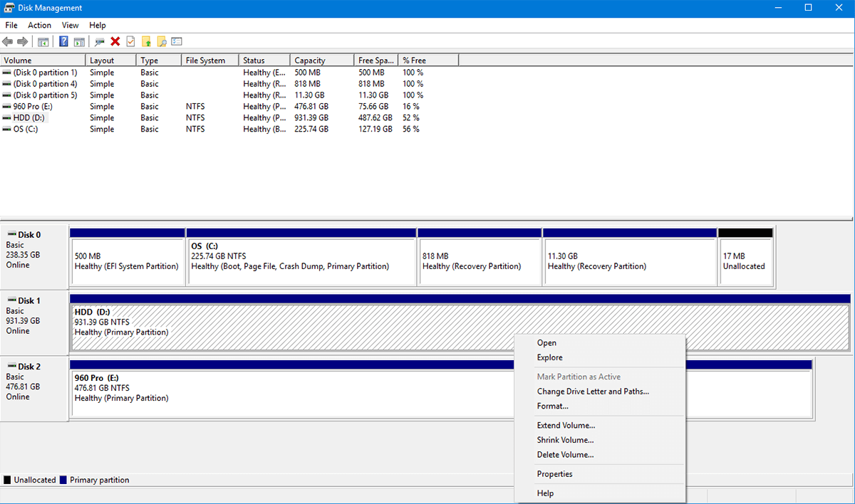The height and width of the screenshot is (504, 855).
Task: Click the drive icon beside (Disk 0 partition 4)
Action: tap(7, 84)
